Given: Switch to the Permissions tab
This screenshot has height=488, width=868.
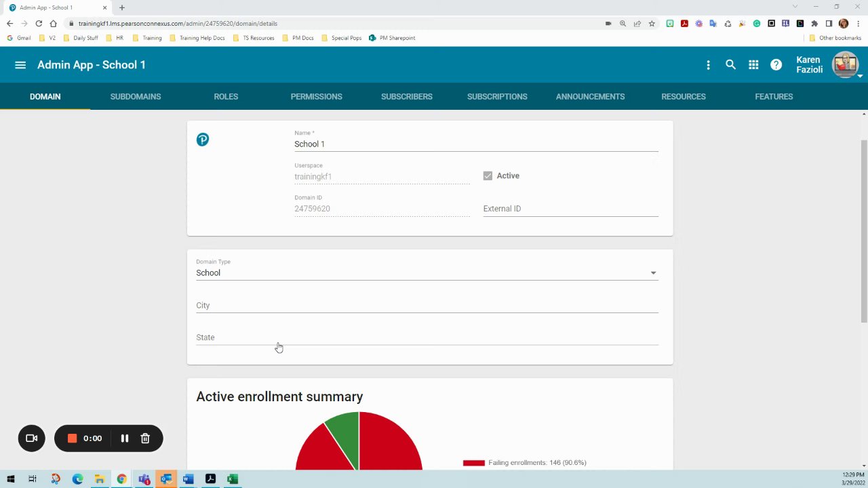Looking at the screenshot, I should tap(316, 96).
